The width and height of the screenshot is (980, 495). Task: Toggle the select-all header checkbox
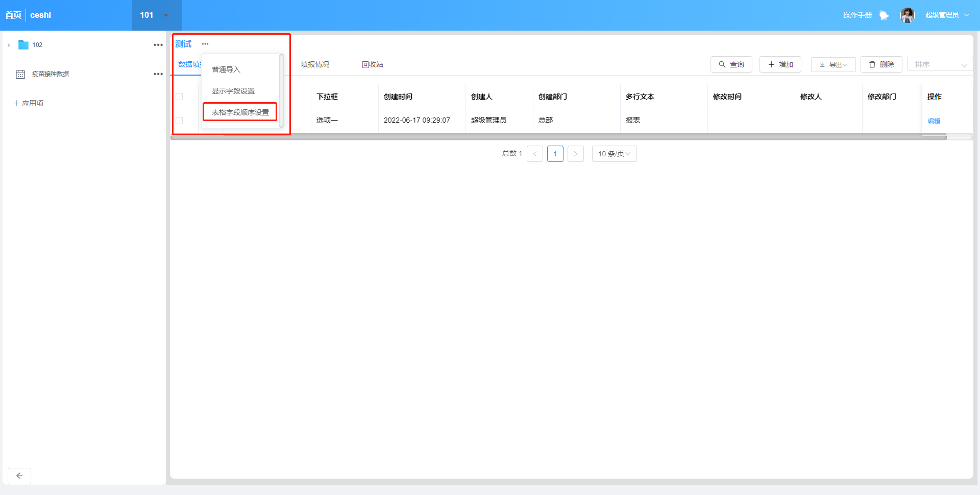[x=179, y=97]
